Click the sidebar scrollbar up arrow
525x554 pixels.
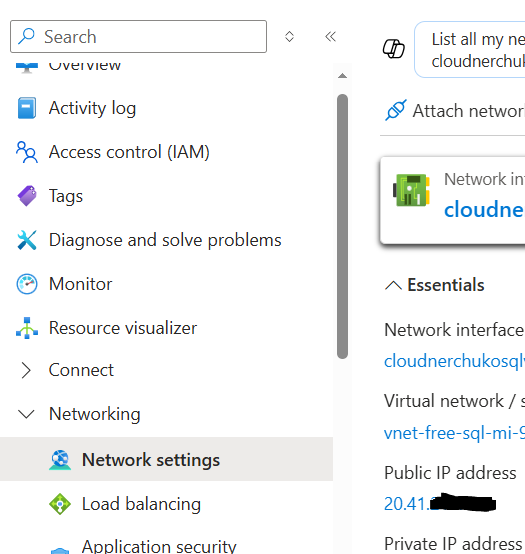pyautogui.click(x=342, y=76)
